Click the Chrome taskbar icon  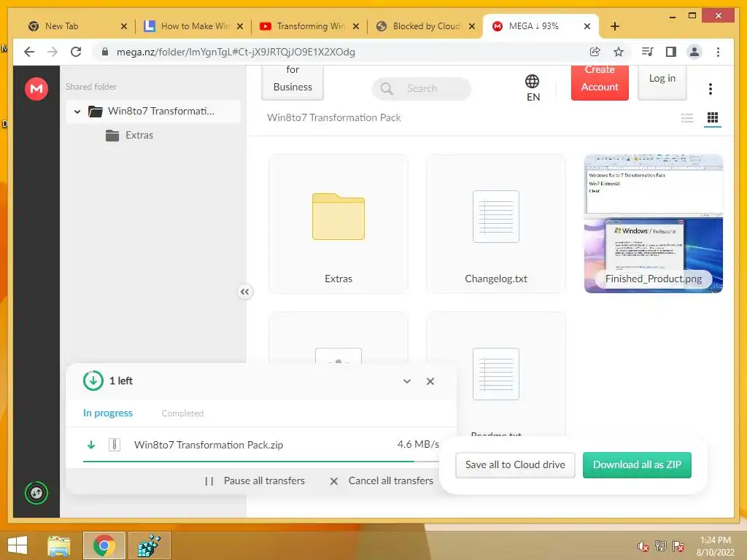click(104, 545)
